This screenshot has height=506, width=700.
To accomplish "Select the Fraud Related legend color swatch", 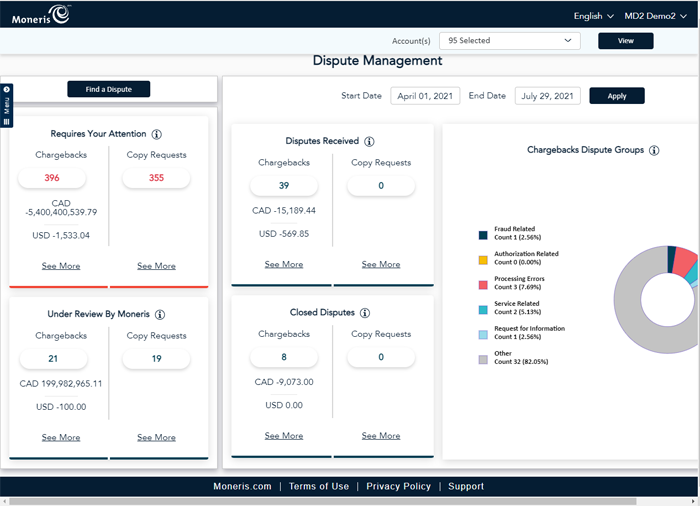I will (x=483, y=236).
